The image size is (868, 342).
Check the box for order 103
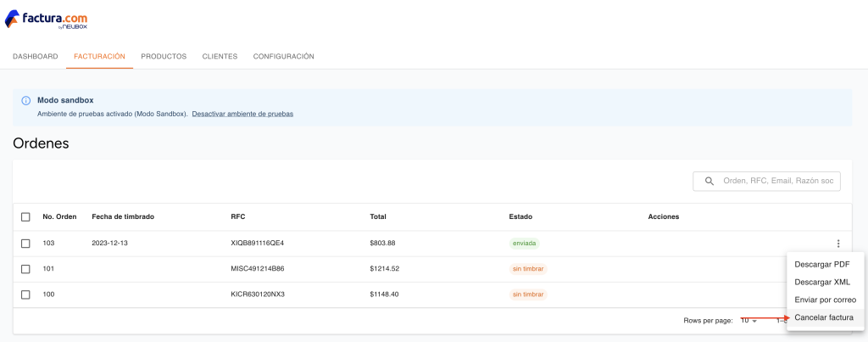click(25, 244)
